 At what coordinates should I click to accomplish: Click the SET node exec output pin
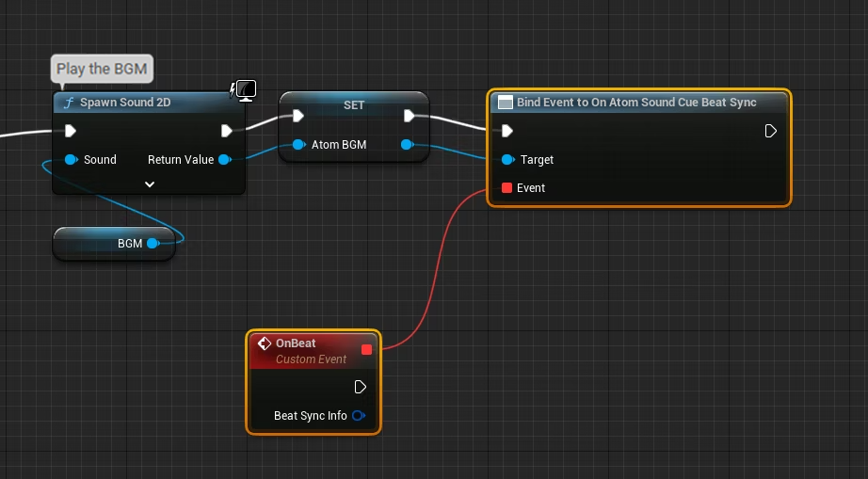tap(409, 116)
